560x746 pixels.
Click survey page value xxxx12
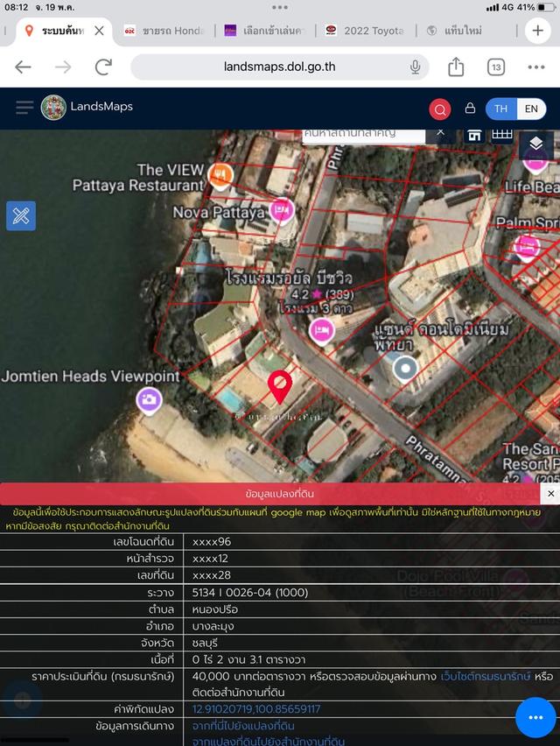(x=210, y=558)
